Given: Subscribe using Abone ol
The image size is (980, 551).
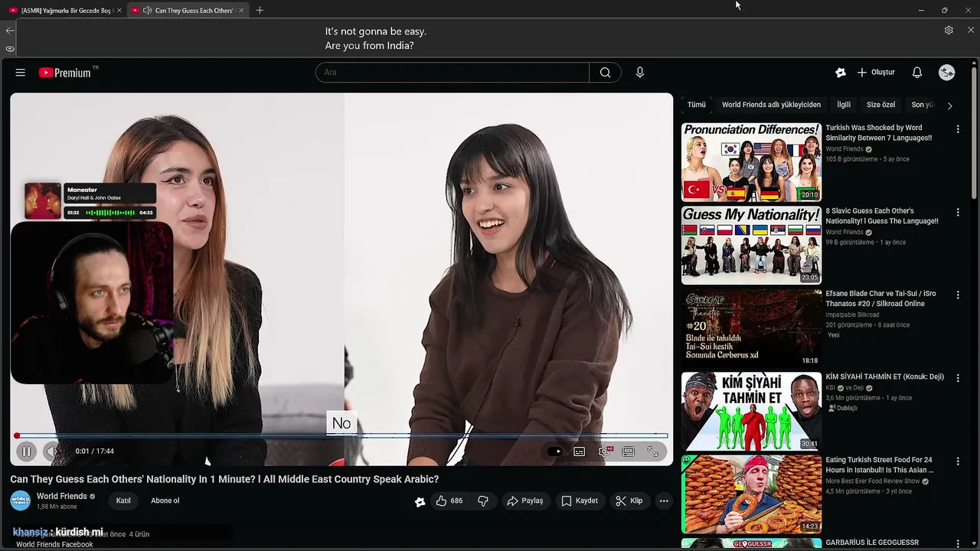Looking at the screenshot, I should click(x=165, y=501).
